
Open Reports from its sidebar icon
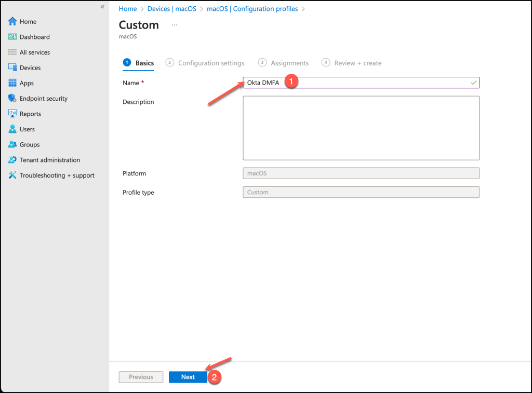coord(12,114)
